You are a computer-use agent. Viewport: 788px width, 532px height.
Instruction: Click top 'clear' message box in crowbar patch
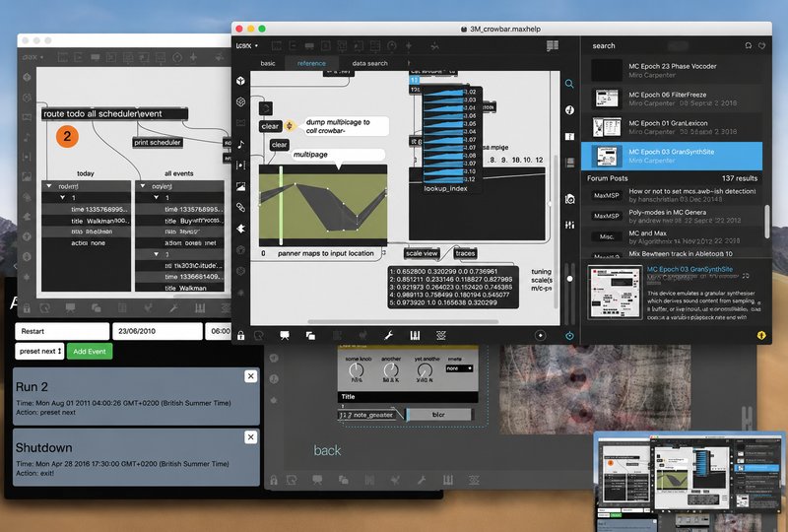pyautogui.click(x=270, y=126)
